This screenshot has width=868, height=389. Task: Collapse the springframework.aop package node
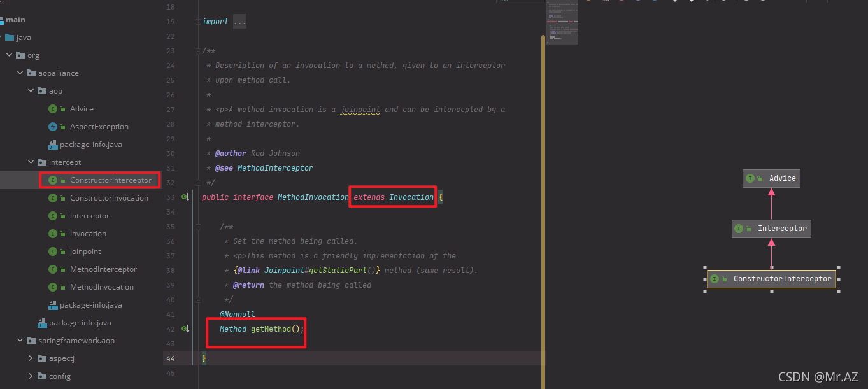[x=20, y=341]
